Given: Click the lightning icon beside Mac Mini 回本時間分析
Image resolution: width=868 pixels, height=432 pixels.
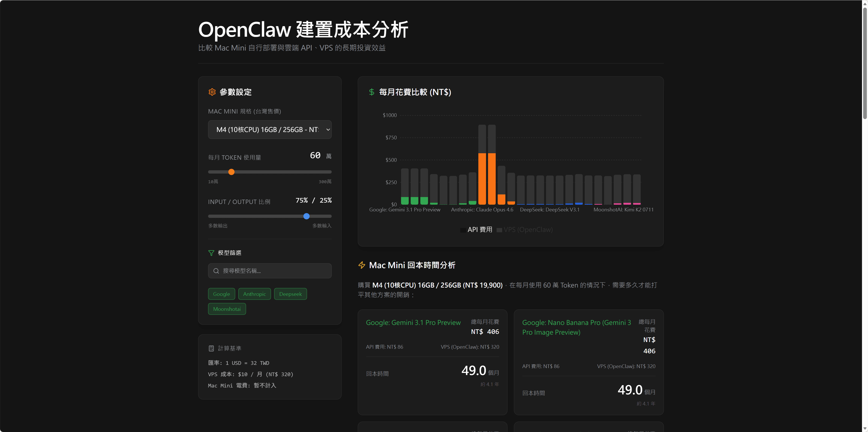Looking at the screenshot, I should click(x=361, y=265).
